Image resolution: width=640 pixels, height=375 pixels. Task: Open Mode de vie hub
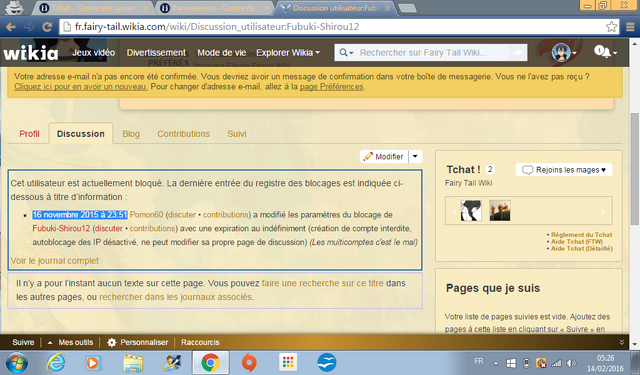[x=222, y=53]
